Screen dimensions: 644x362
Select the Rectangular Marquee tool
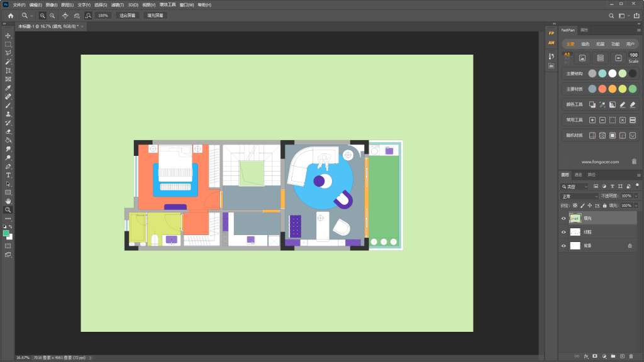8,45
